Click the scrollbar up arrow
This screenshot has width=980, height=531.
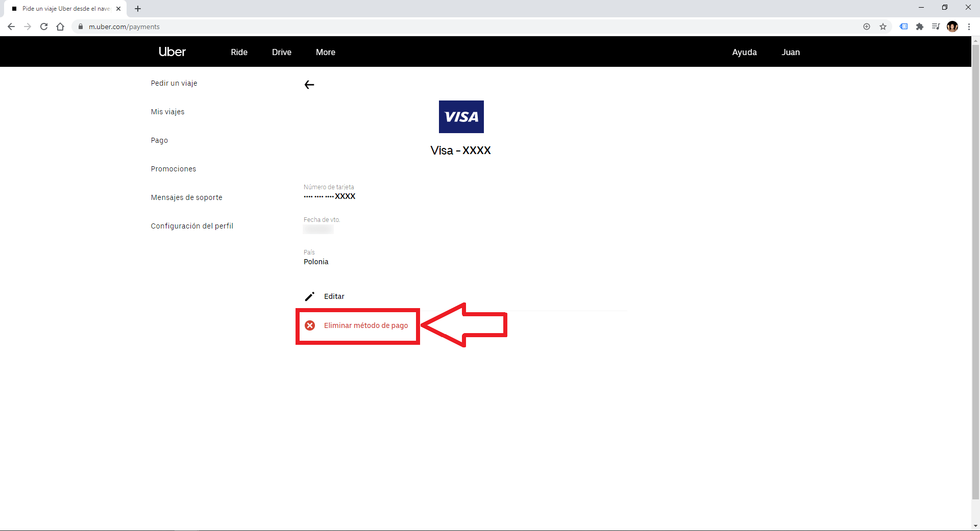click(975, 40)
